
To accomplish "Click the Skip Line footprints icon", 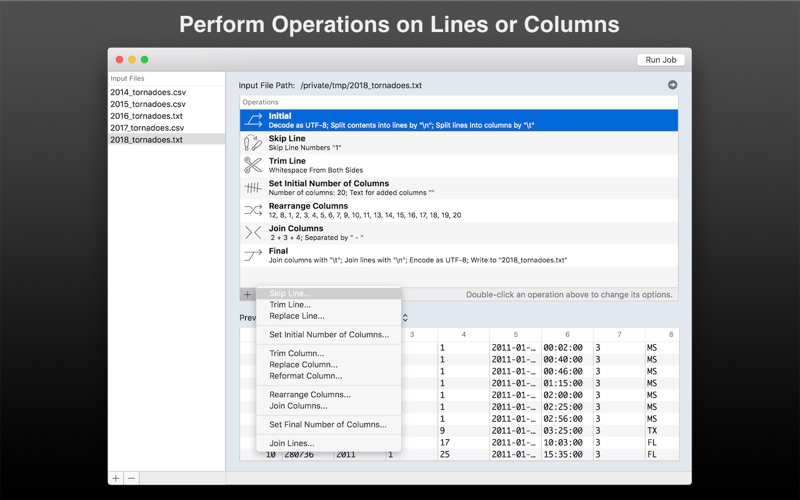I will (x=253, y=143).
